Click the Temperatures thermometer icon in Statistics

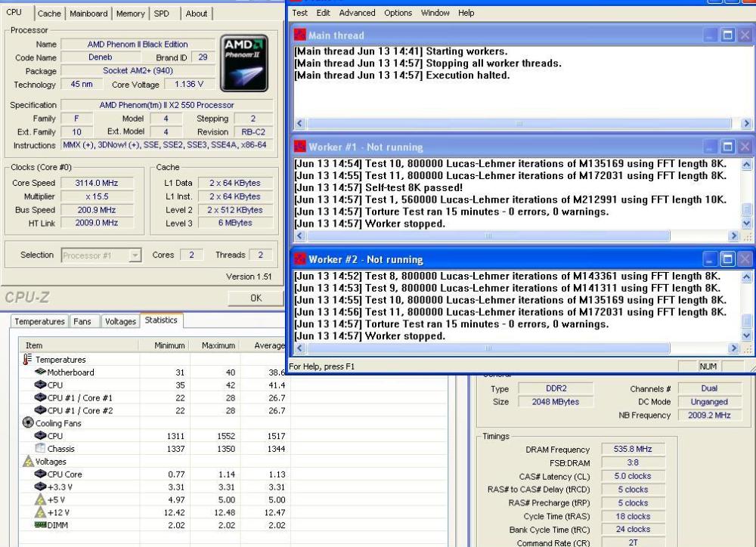(x=27, y=360)
